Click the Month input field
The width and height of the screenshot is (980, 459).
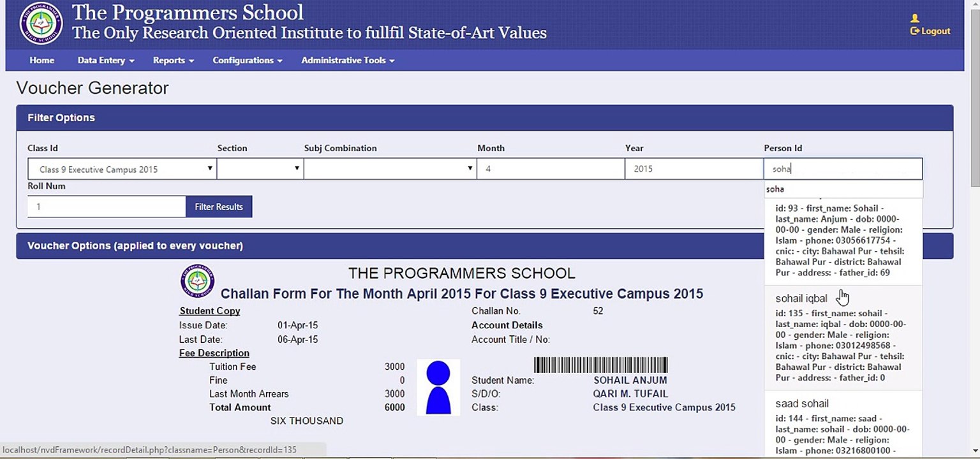[x=551, y=169]
